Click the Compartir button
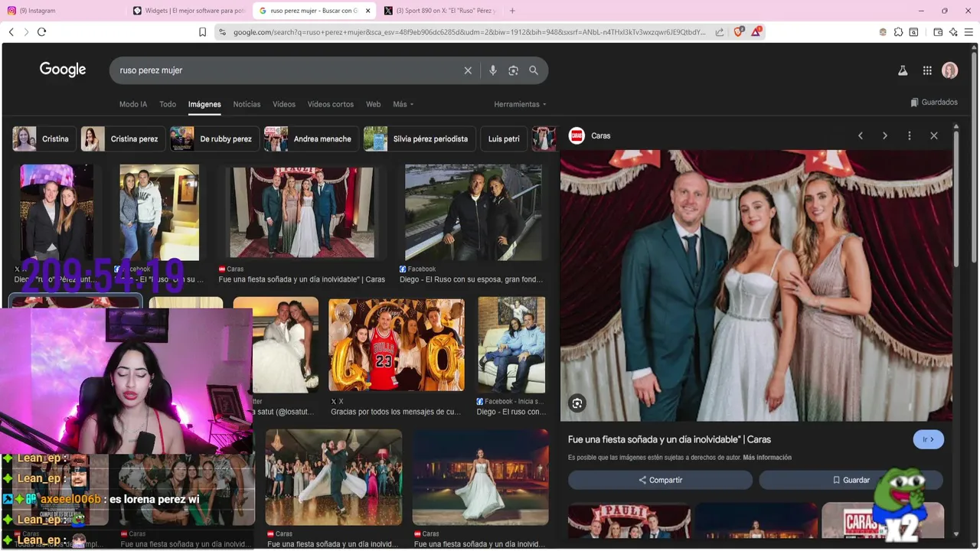This screenshot has height=551, width=980. tap(660, 480)
